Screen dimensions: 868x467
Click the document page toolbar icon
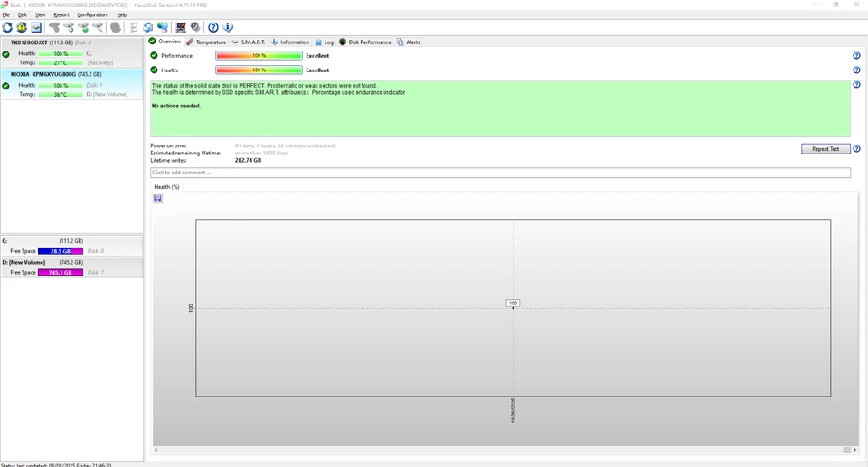click(x=134, y=27)
